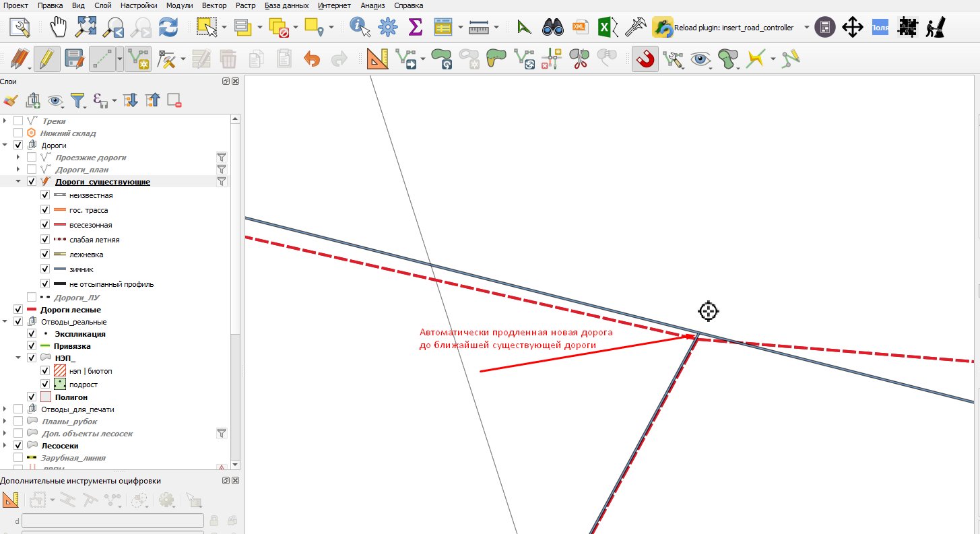Open the Вектор menu

click(x=214, y=5)
